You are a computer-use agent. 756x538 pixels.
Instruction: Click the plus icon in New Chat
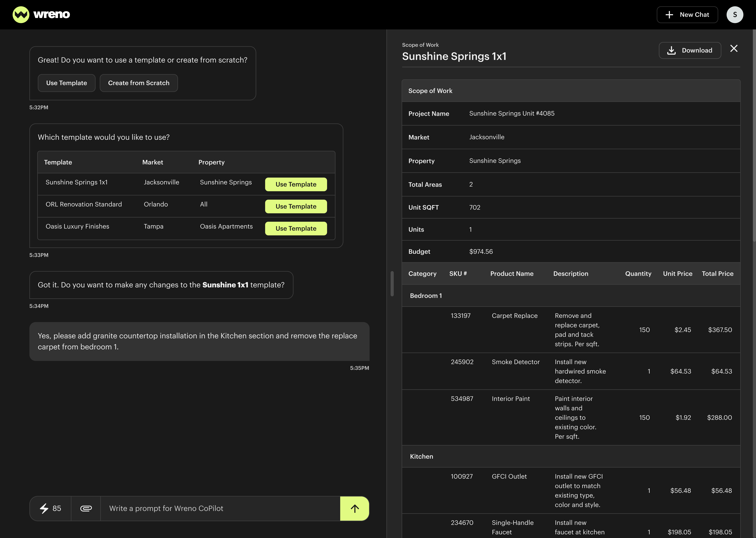[x=669, y=15]
